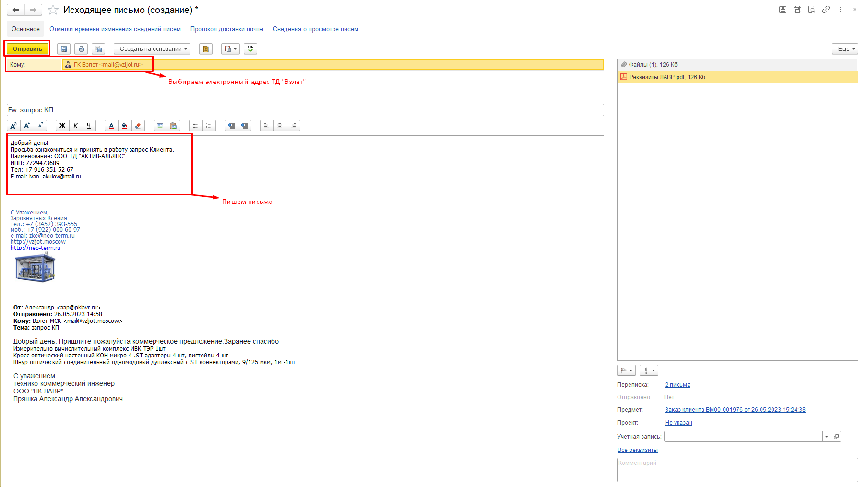Insert a picture into the letter
The image size is (868, 487).
tap(160, 126)
